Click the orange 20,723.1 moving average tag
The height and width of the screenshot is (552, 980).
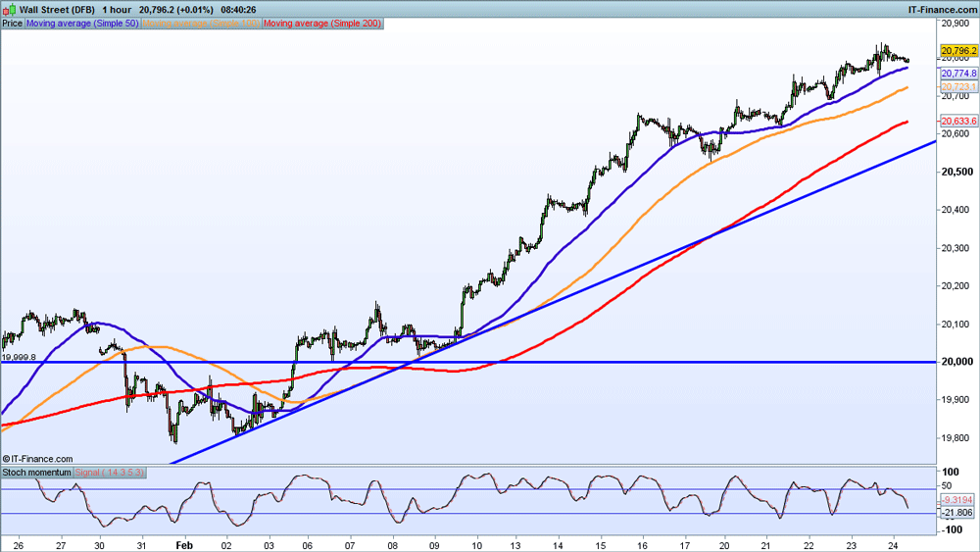click(958, 86)
